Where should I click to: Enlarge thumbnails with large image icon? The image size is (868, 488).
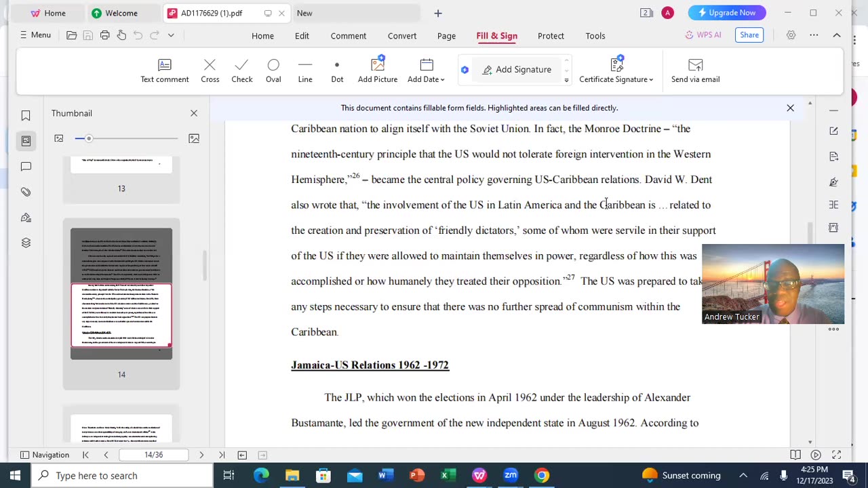pos(194,138)
